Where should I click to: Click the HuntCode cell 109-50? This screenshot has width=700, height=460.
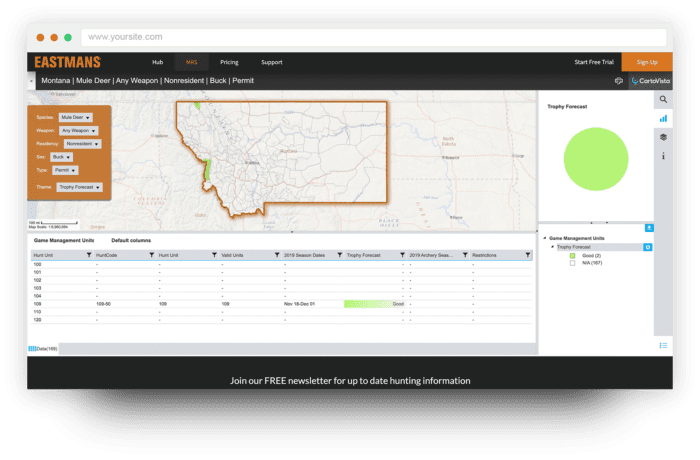coord(103,304)
